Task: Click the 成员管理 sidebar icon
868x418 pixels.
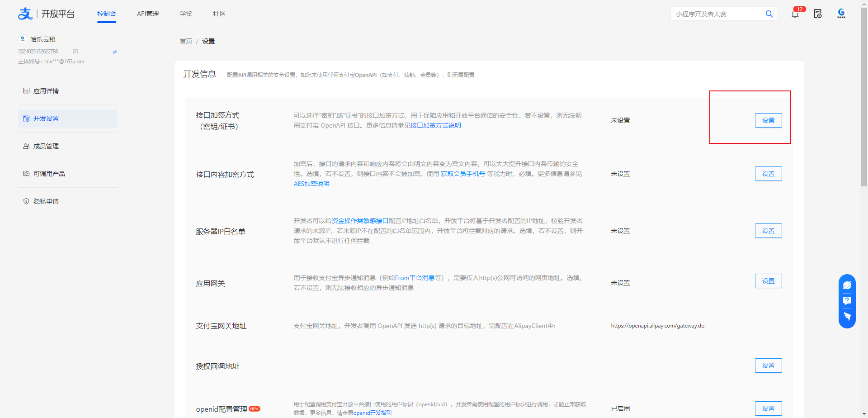Action: click(26, 146)
